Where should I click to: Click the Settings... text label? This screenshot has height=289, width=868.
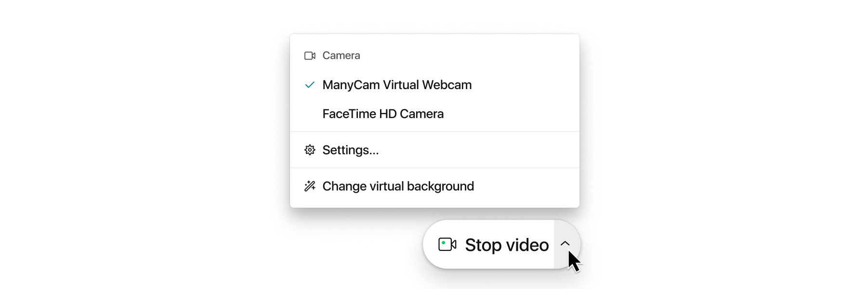[351, 150]
